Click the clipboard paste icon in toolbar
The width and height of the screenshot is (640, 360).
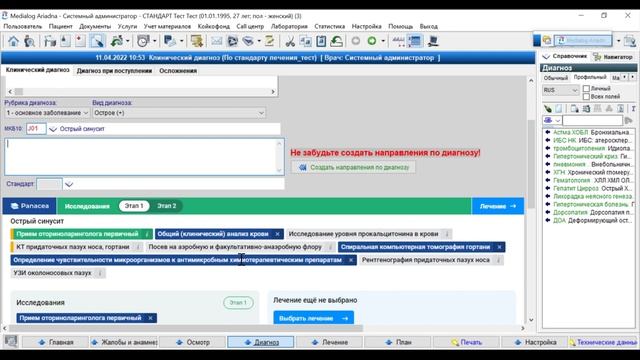point(321,41)
